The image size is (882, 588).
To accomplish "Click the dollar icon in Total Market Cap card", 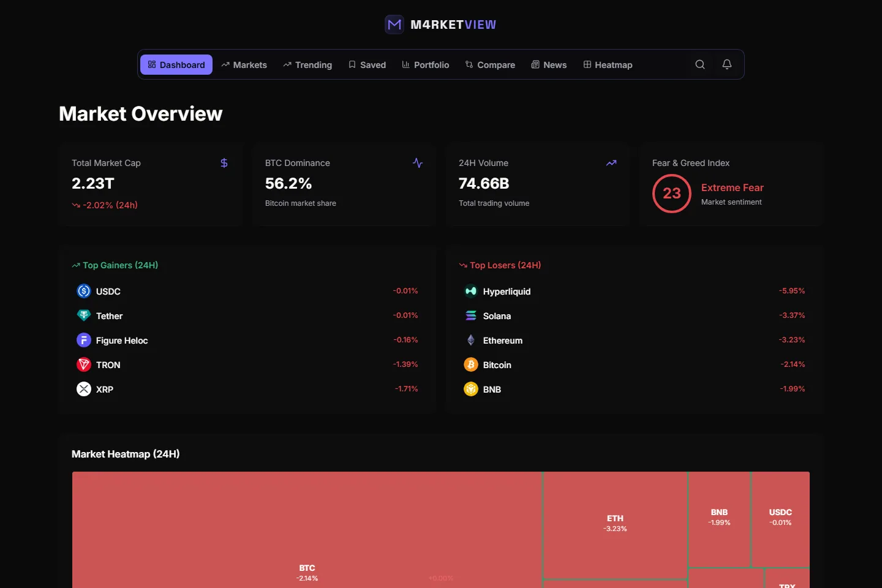I will (224, 163).
